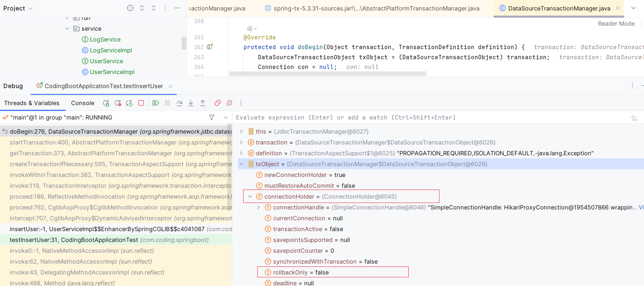Click the thread filter funnel icon

pos(212,117)
